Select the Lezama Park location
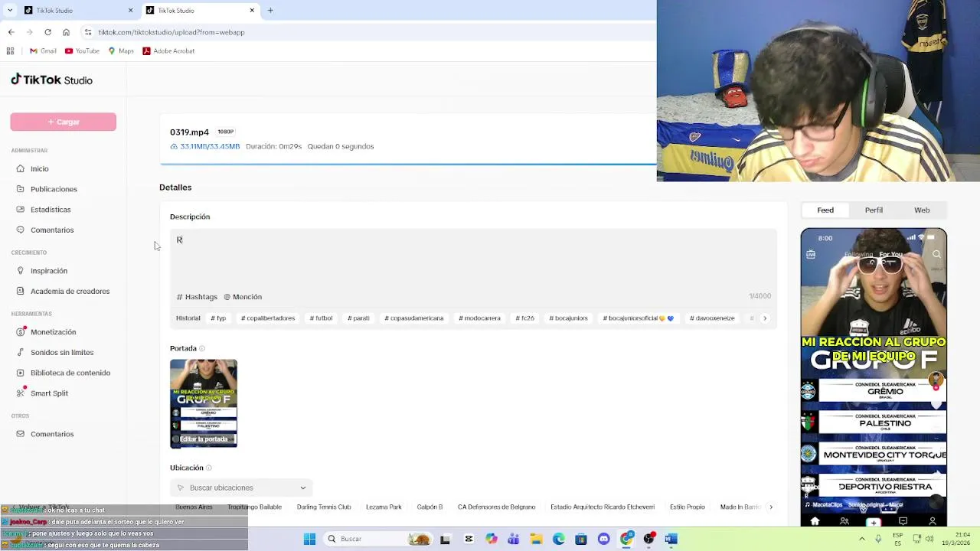Screen dimensions: 980x551 [x=384, y=507]
